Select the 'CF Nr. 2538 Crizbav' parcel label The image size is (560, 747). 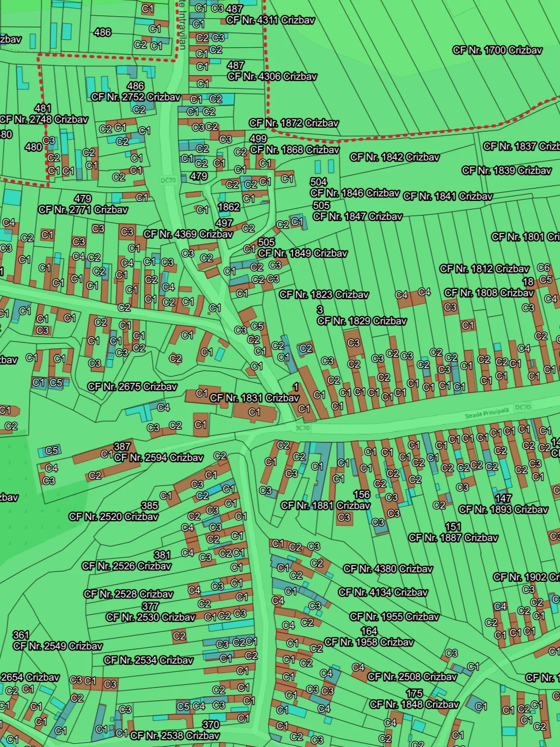pyautogui.click(x=175, y=736)
